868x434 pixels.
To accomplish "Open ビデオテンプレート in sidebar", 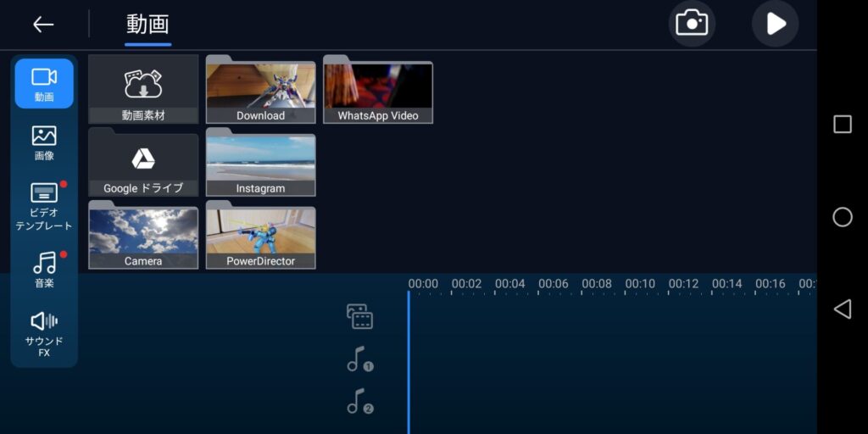I will [x=44, y=207].
